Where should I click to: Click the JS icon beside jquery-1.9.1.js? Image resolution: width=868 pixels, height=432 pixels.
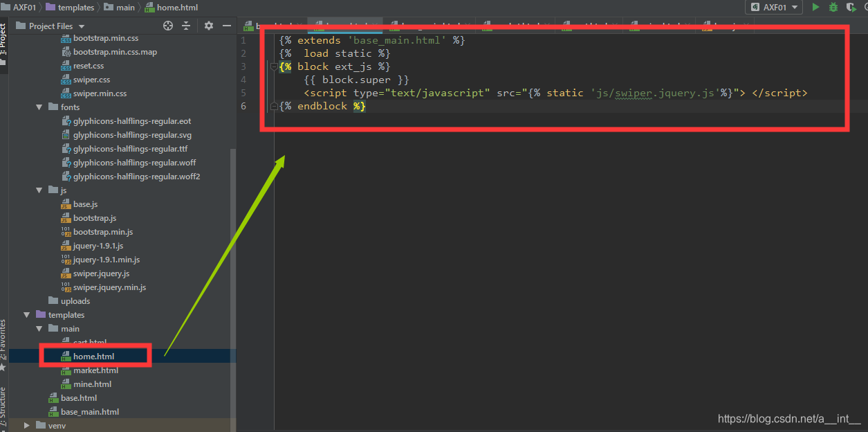click(66, 246)
